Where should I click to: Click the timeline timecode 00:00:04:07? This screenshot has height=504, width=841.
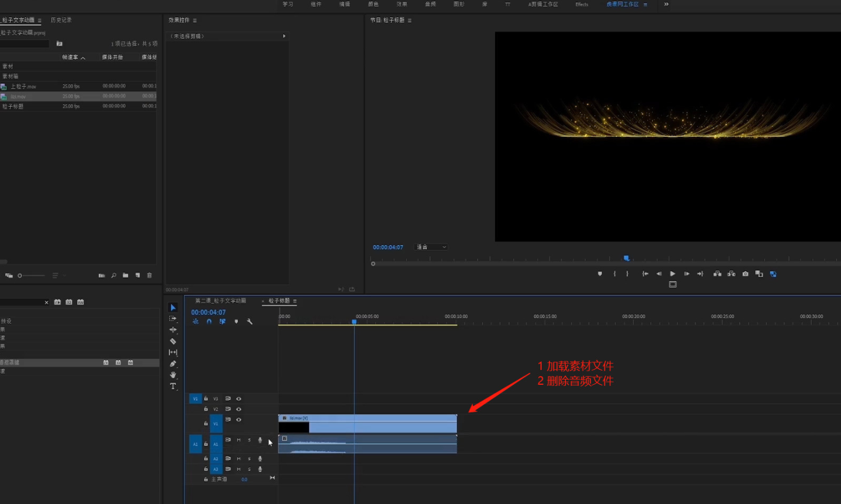pyautogui.click(x=208, y=312)
